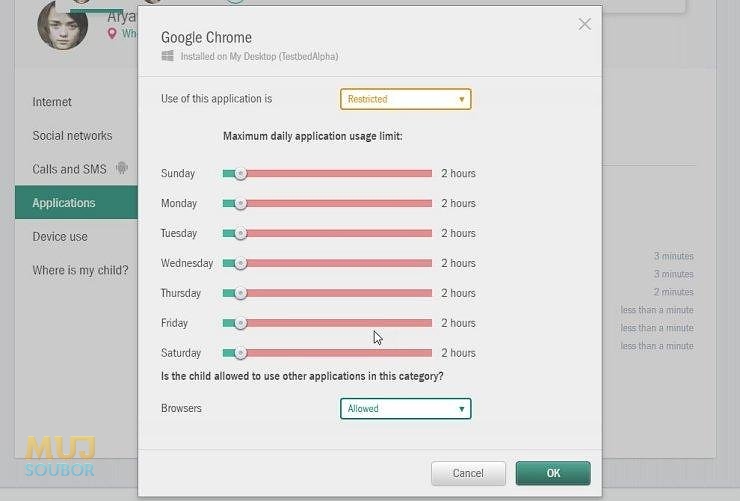Click the Friday usage slider handle
This screenshot has width=740, height=501.
[x=240, y=323]
